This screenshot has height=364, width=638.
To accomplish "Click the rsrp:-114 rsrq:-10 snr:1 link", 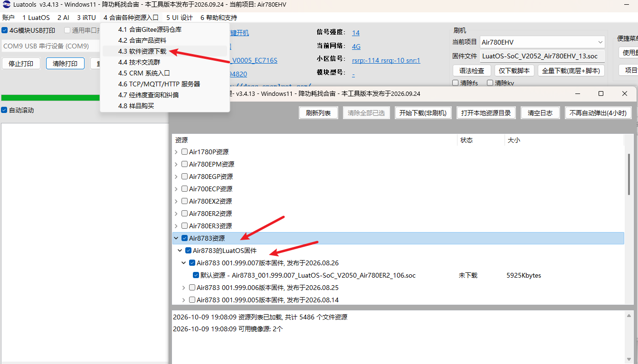I will pos(386,60).
